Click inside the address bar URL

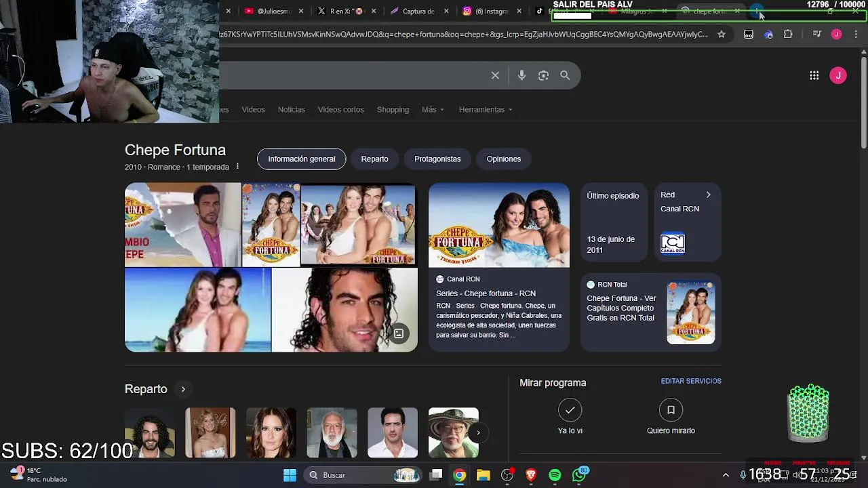tap(465, 34)
